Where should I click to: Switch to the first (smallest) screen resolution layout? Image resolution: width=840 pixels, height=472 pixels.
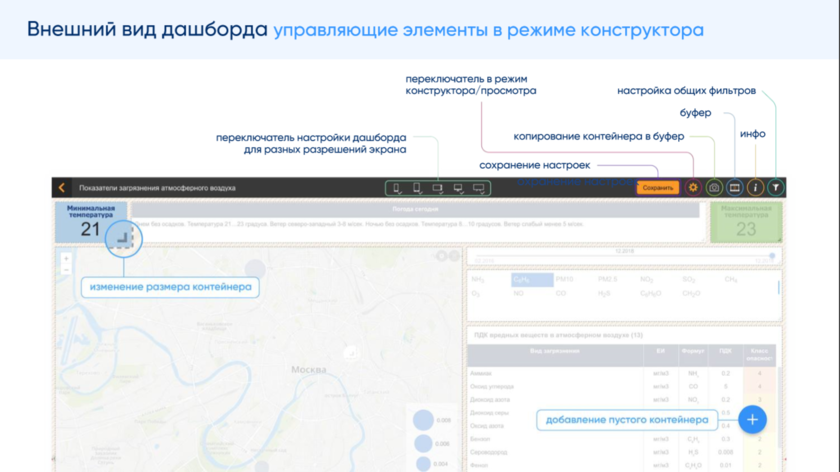click(398, 188)
